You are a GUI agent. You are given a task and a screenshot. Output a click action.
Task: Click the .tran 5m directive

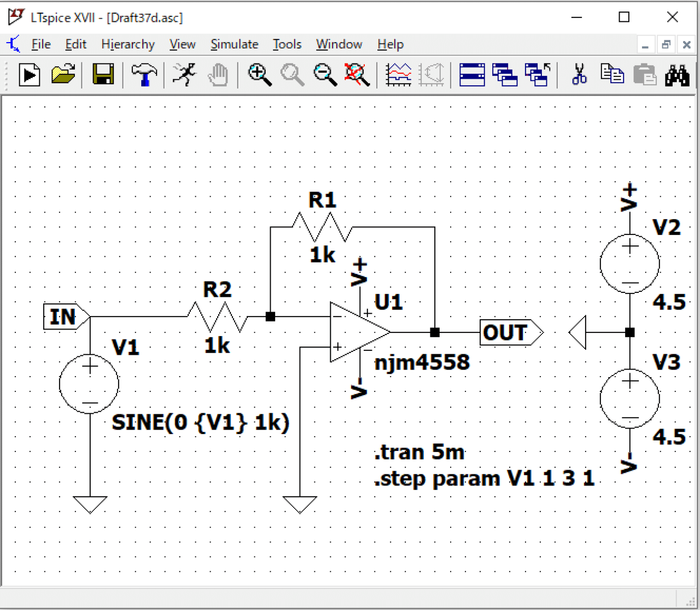(419, 452)
